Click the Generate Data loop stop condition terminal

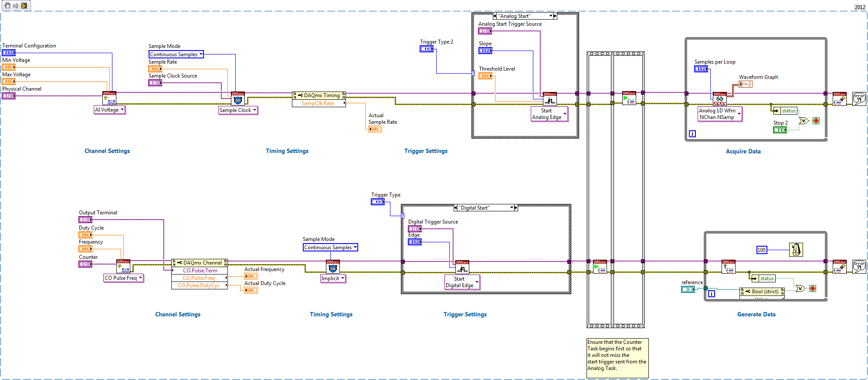tap(813, 288)
